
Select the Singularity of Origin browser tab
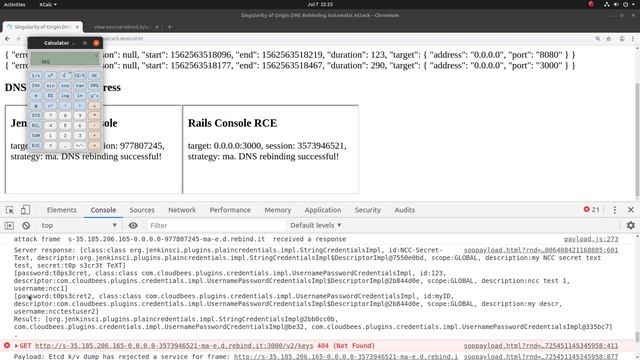(42, 27)
